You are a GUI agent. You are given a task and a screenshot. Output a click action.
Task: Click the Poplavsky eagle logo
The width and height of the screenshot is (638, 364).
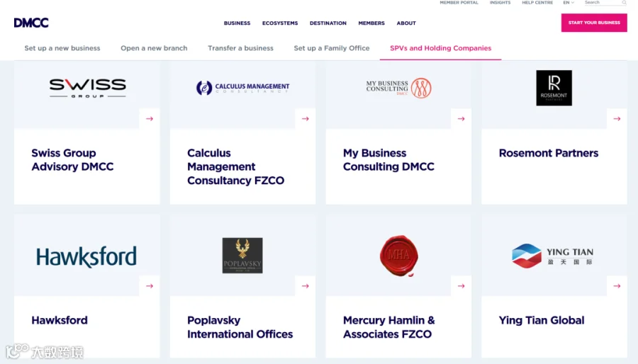point(242,256)
